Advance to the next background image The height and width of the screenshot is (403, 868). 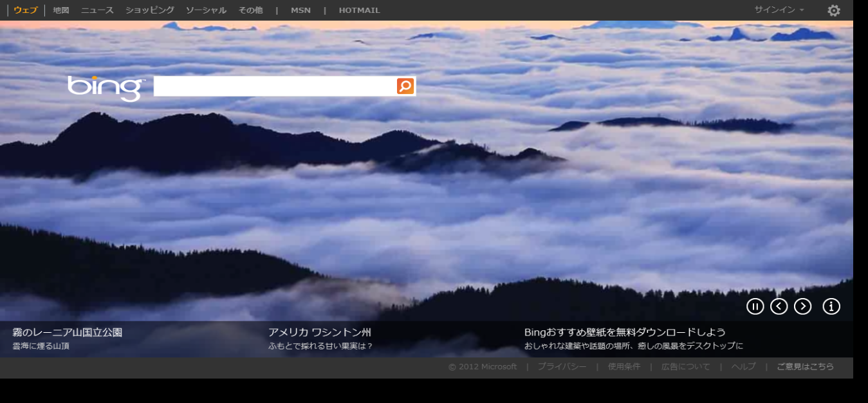click(802, 306)
